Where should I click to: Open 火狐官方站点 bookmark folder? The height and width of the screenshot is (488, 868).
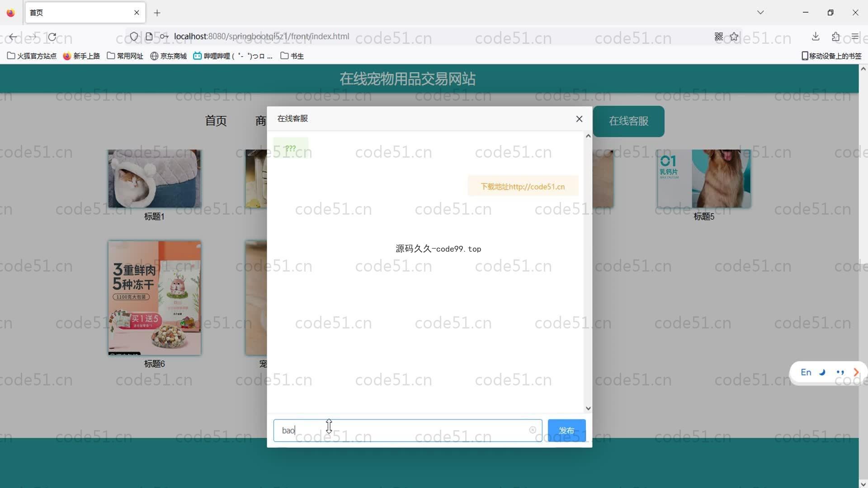(32, 56)
